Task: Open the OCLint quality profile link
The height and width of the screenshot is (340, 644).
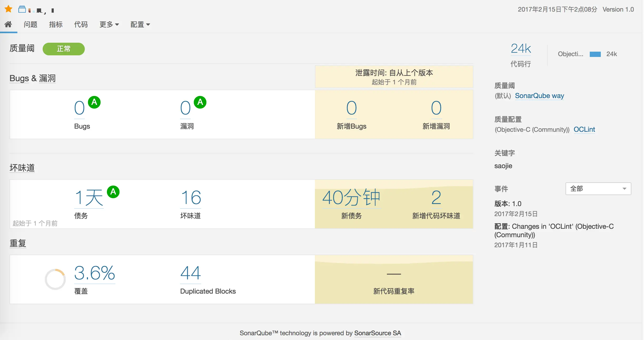Action: point(584,129)
